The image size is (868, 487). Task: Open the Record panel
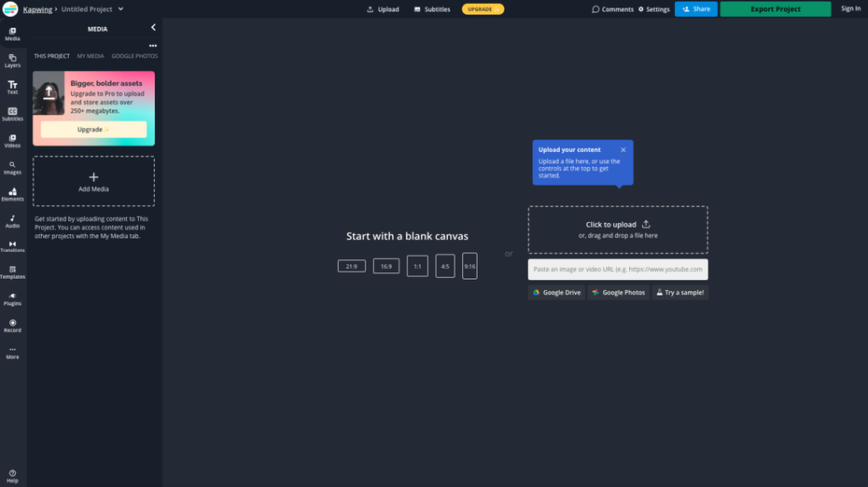12,326
